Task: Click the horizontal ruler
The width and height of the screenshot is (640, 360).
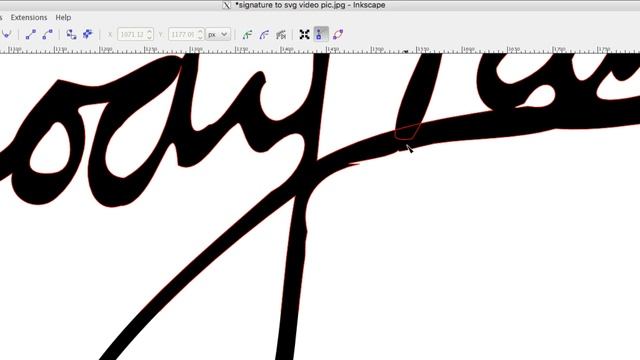Action: point(320,49)
